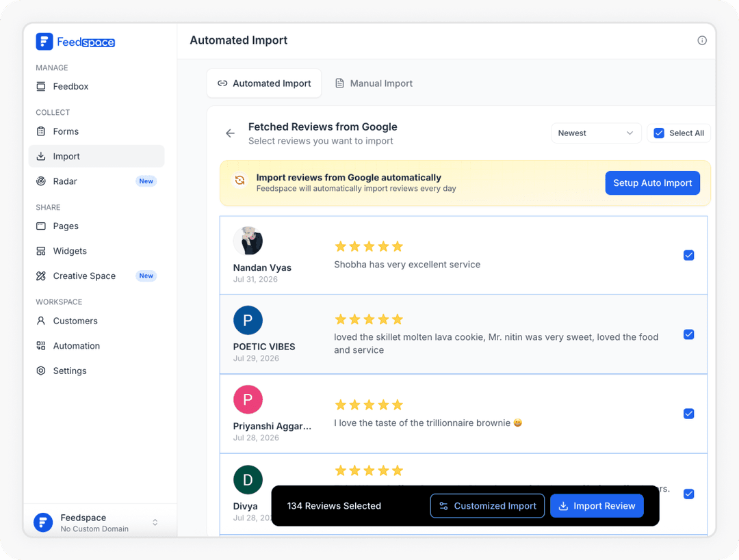This screenshot has width=739, height=560.
Task: Click the Settings hexagon icon
Action: (x=41, y=371)
